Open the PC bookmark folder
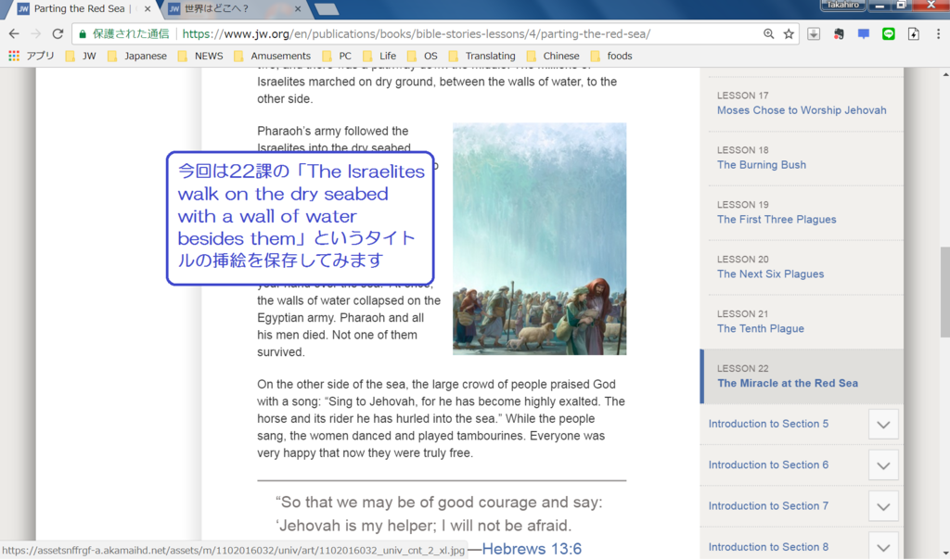Screen dimensions: 950x560 tap(337, 56)
